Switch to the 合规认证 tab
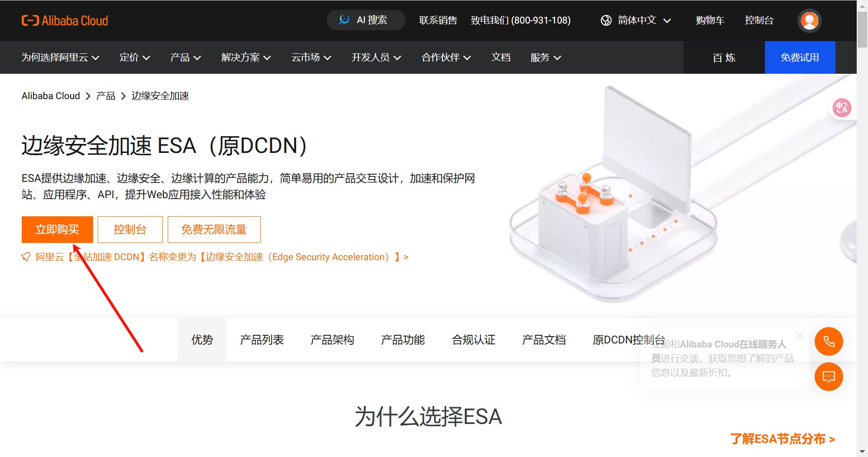 tap(473, 340)
